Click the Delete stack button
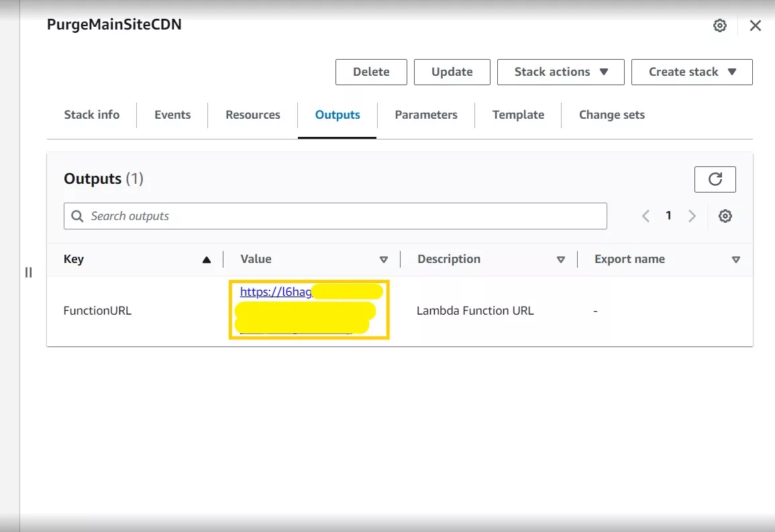The height and width of the screenshot is (532, 775). tap(371, 72)
